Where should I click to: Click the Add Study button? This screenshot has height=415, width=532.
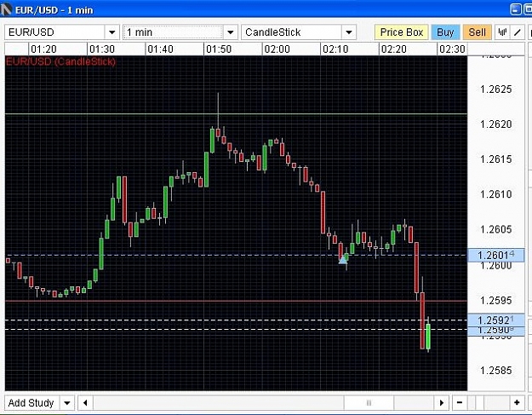click(31, 403)
